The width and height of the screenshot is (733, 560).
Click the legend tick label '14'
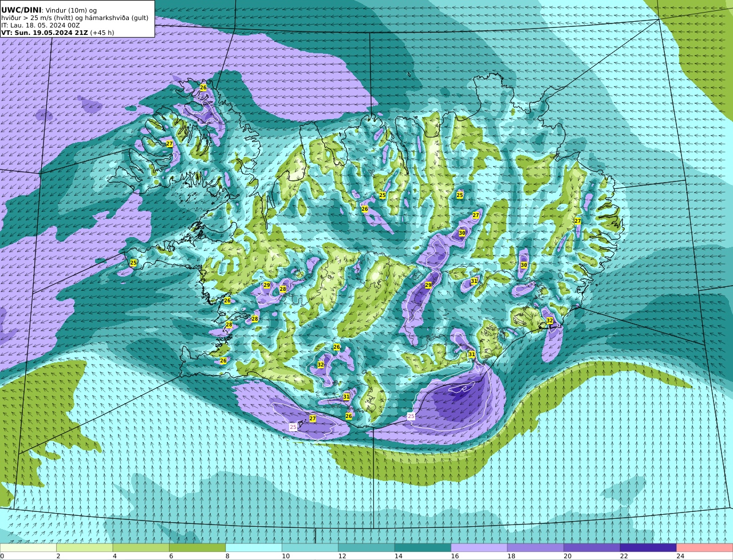tap(399, 556)
